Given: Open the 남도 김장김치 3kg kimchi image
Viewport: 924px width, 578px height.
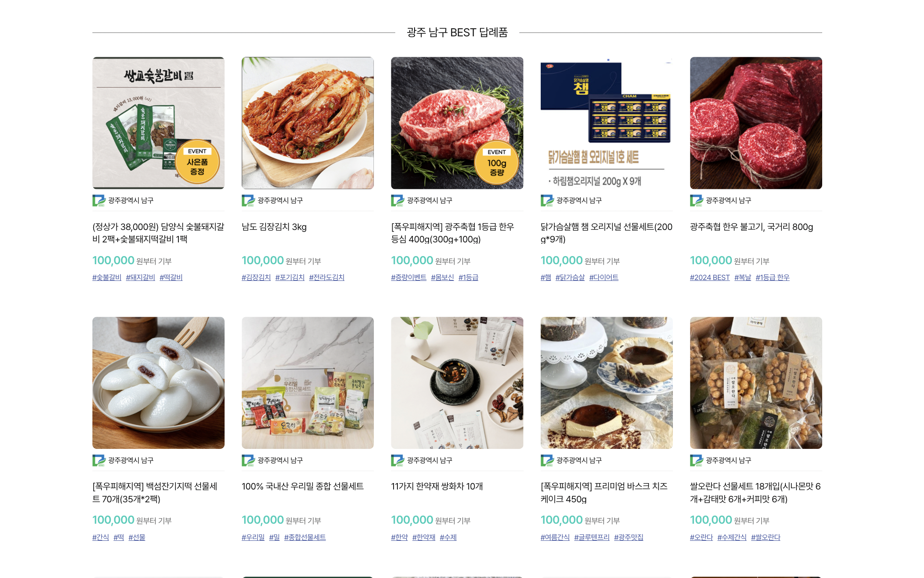Looking at the screenshot, I should (x=308, y=123).
